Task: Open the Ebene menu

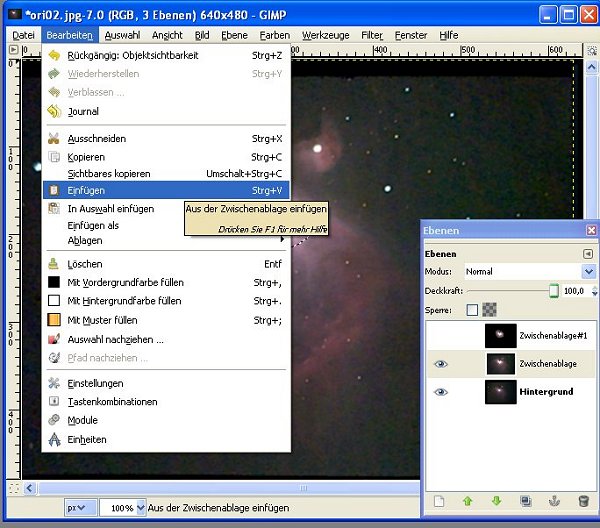Action: pyautogui.click(x=234, y=35)
